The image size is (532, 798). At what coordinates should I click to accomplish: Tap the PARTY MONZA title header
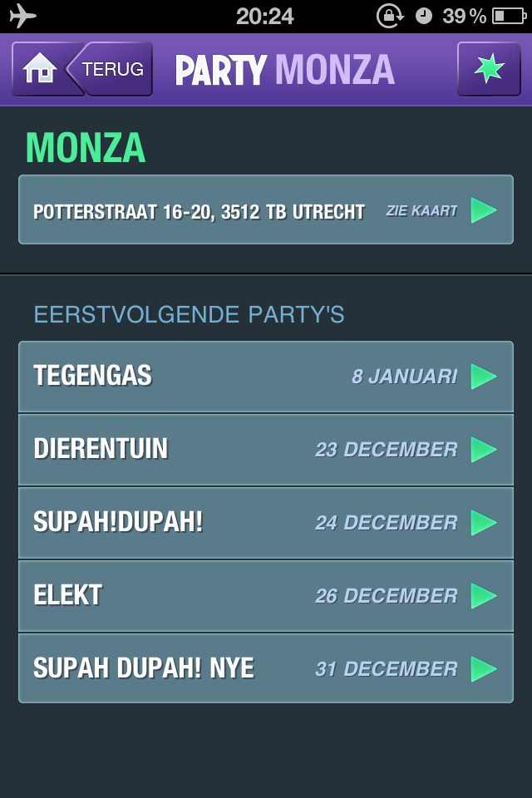(x=284, y=70)
